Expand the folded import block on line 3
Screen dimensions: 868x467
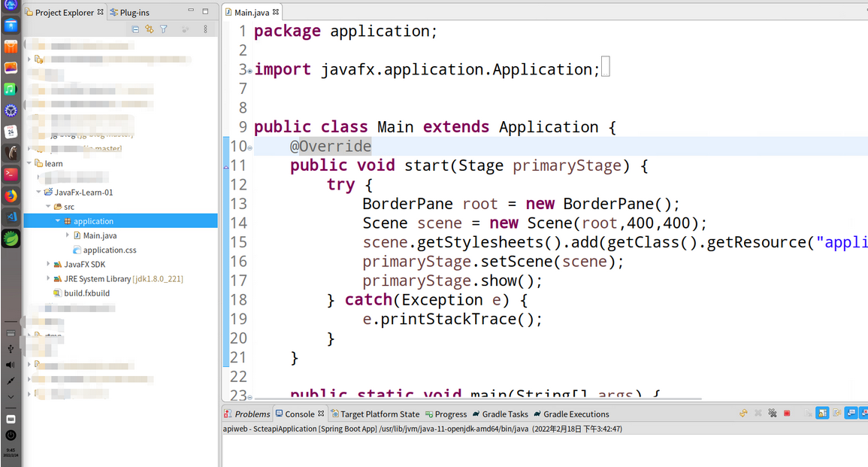pyautogui.click(x=250, y=71)
